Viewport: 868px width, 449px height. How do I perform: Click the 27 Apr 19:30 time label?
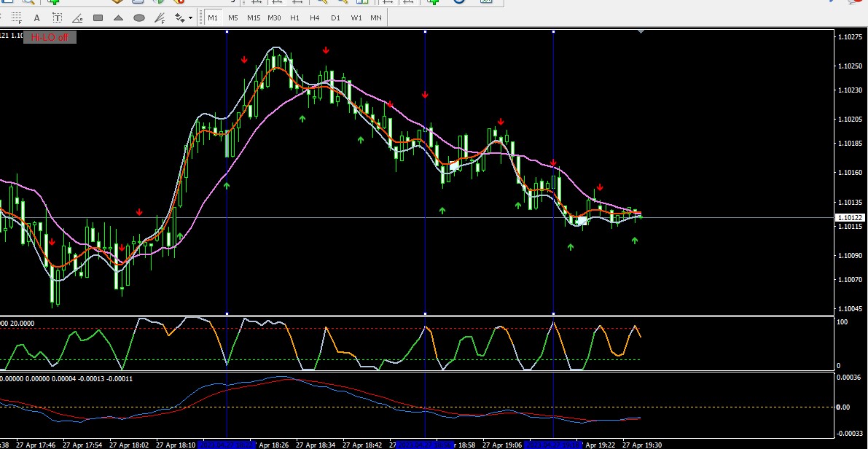[642, 445]
